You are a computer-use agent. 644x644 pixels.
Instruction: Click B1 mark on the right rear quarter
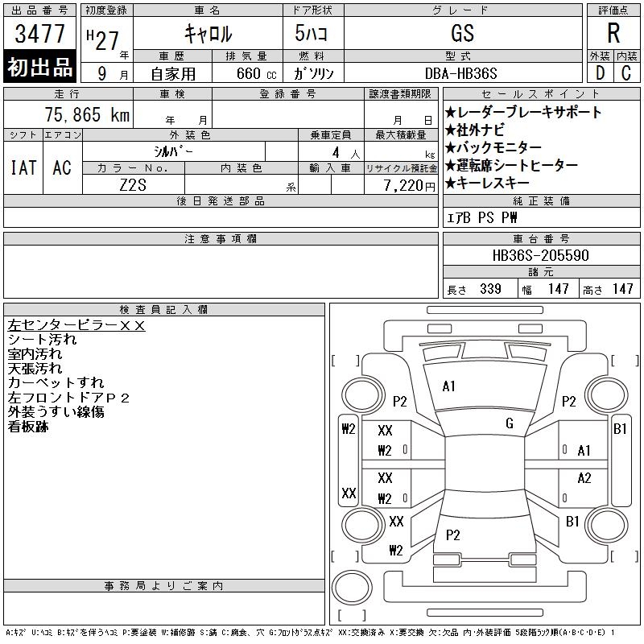tap(572, 522)
